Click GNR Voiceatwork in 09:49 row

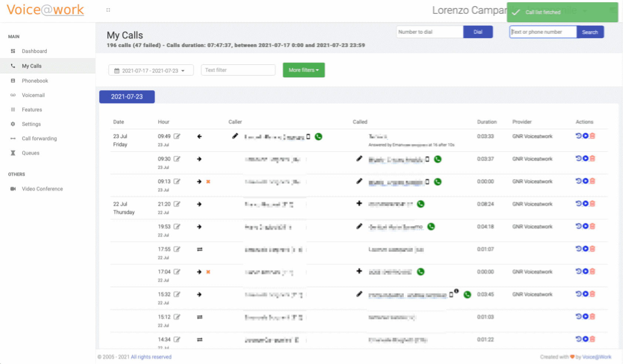pos(532,136)
